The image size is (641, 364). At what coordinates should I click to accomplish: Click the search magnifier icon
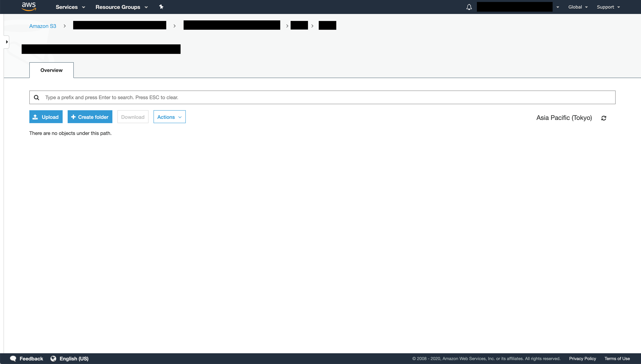click(37, 97)
